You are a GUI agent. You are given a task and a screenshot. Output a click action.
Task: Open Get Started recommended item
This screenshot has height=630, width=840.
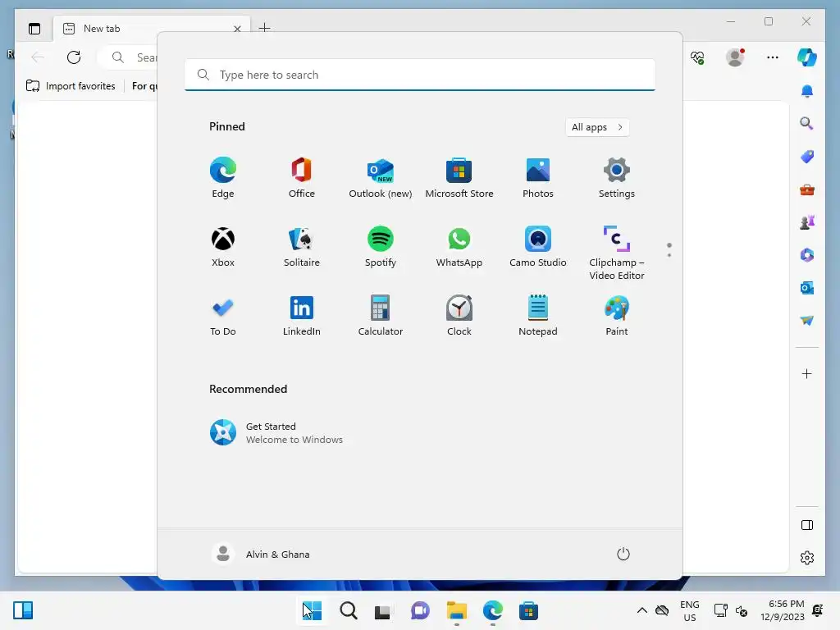[x=276, y=433]
